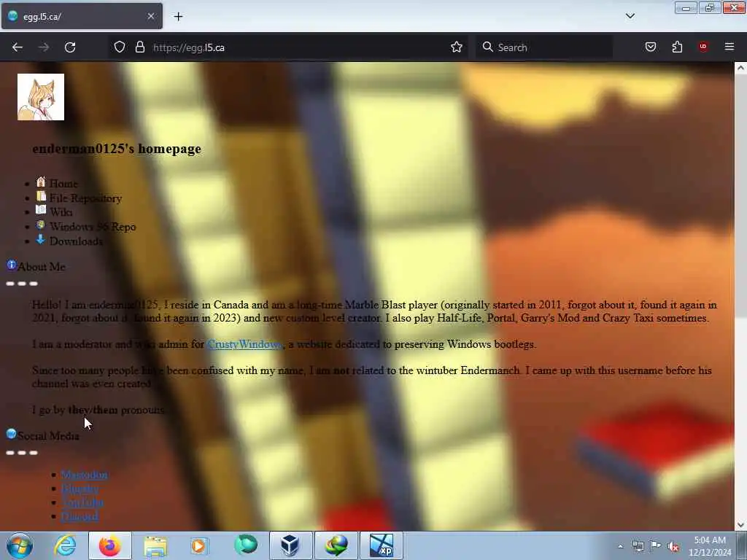
Task: Open the clock showing 5:04 AM
Action: [709, 546]
